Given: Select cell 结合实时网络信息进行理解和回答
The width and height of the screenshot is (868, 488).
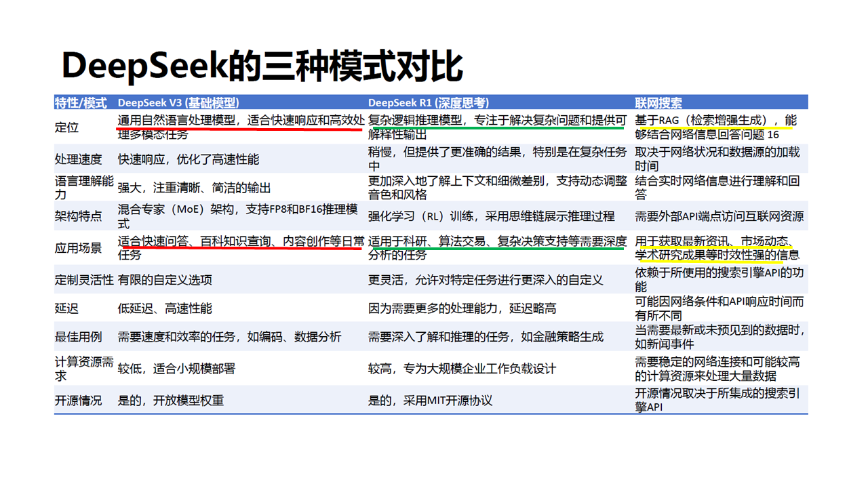Looking at the screenshot, I should pyautogui.click(x=717, y=188).
